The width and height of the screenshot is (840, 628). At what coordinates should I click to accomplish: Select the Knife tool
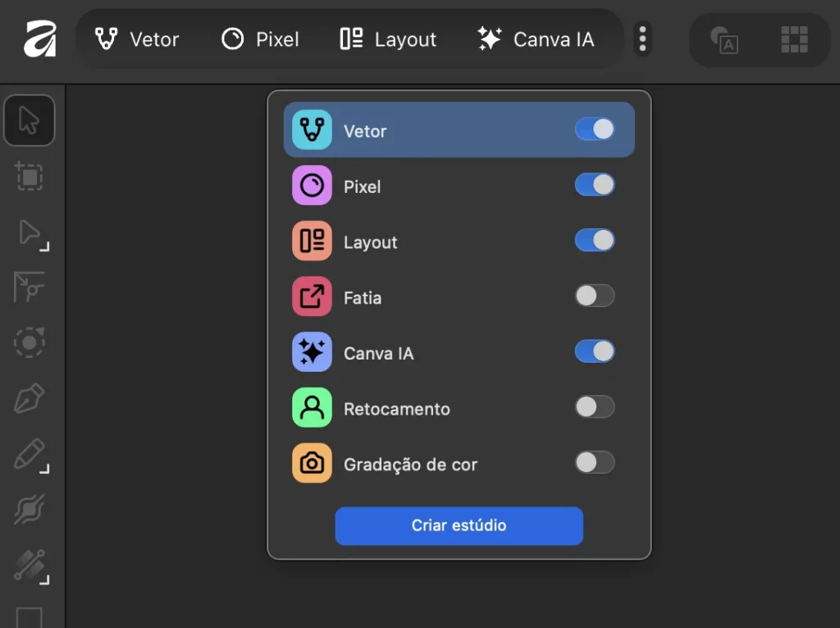pos(30,566)
